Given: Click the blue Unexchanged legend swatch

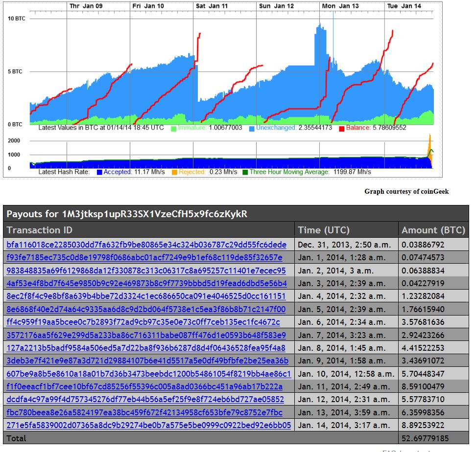Looking at the screenshot, I should click(252, 129).
